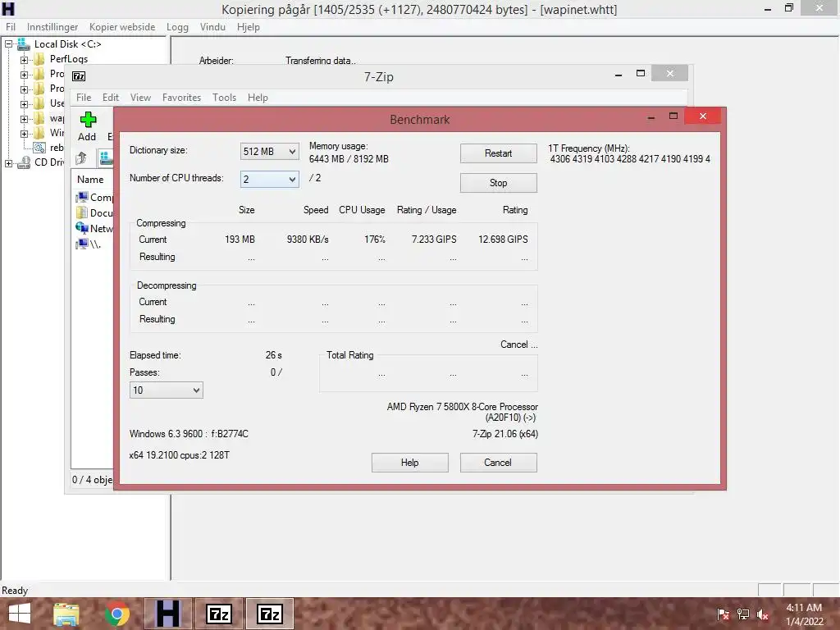Open the Windows Start button

[x=20, y=614]
